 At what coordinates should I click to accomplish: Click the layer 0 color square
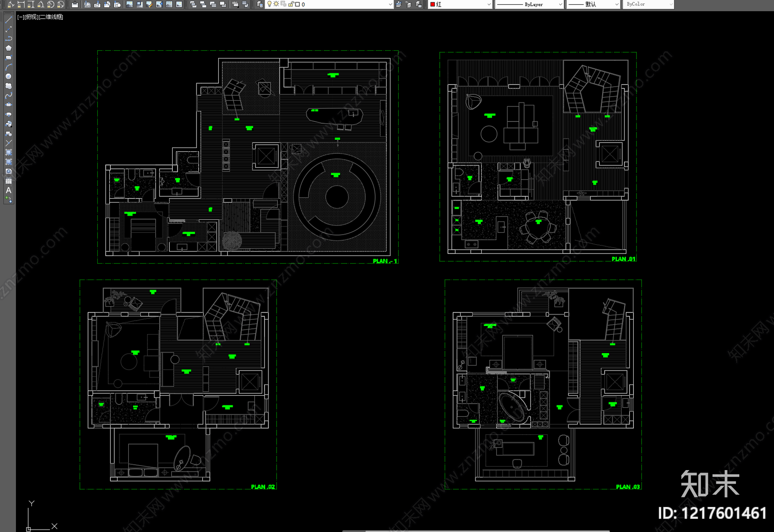tap(298, 4)
